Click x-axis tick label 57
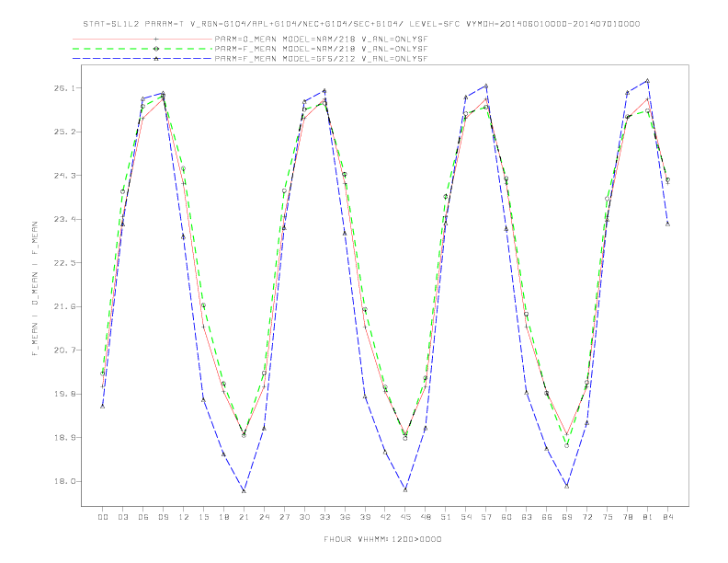 pyautogui.click(x=486, y=517)
